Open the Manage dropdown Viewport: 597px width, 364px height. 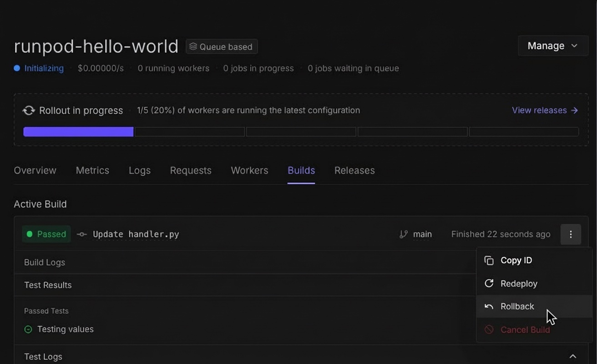point(553,46)
